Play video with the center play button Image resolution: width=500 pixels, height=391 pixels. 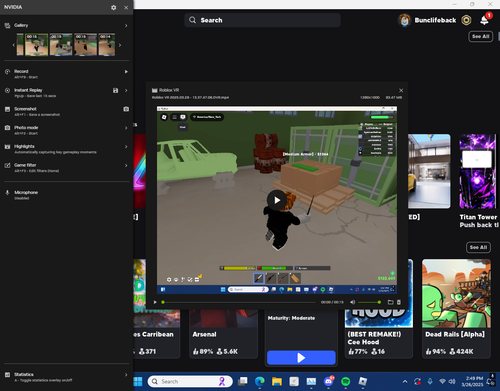pos(277,200)
